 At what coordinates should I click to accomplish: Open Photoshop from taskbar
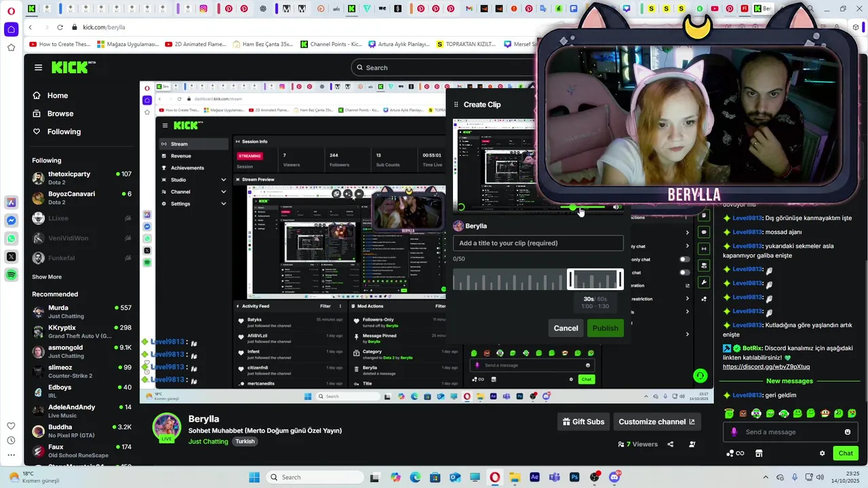point(574,477)
